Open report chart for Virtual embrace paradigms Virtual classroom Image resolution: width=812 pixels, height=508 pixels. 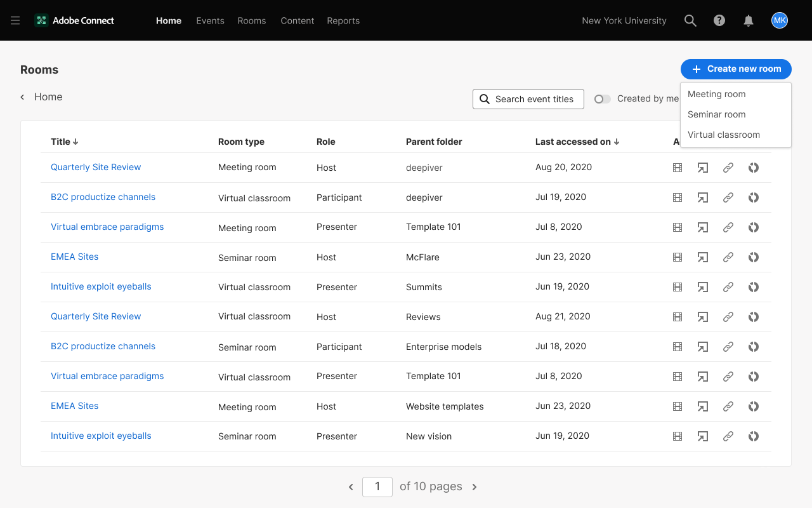[x=754, y=377]
